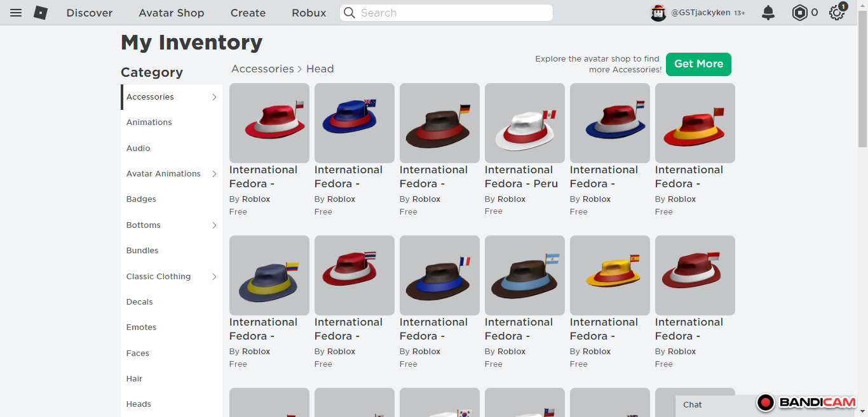Click the Bandicam record icon
The width and height of the screenshot is (868, 417).
[766, 402]
